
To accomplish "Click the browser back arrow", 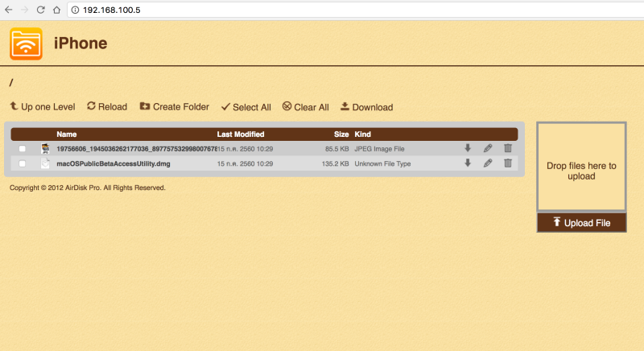I will click(9, 10).
